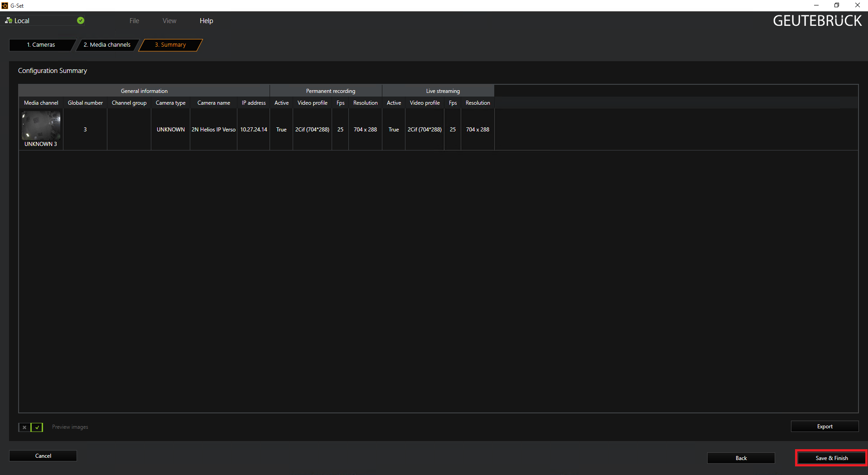Click the IP address column header
Image resolution: width=868 pixels, height=475 pixels.
[x=253, y=103]
